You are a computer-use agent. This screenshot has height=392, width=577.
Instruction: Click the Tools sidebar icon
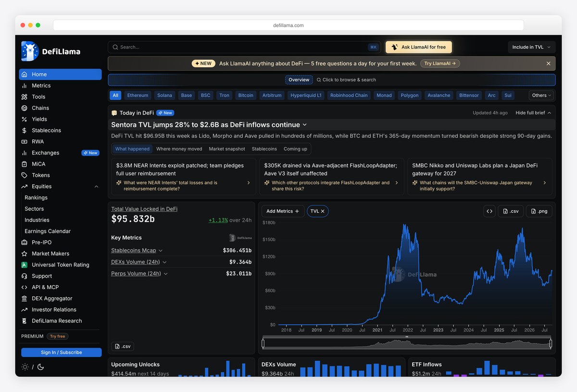click(25, 97)
